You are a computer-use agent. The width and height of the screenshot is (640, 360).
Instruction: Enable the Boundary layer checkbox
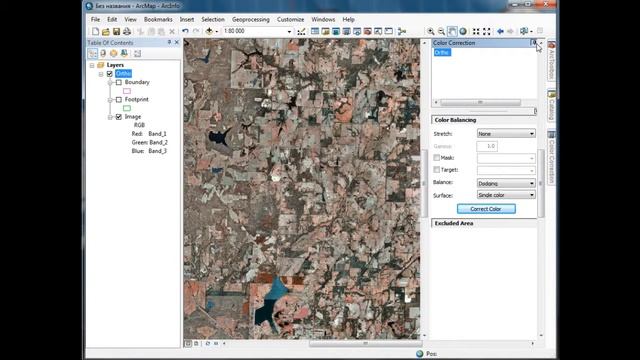click(119, 82)
